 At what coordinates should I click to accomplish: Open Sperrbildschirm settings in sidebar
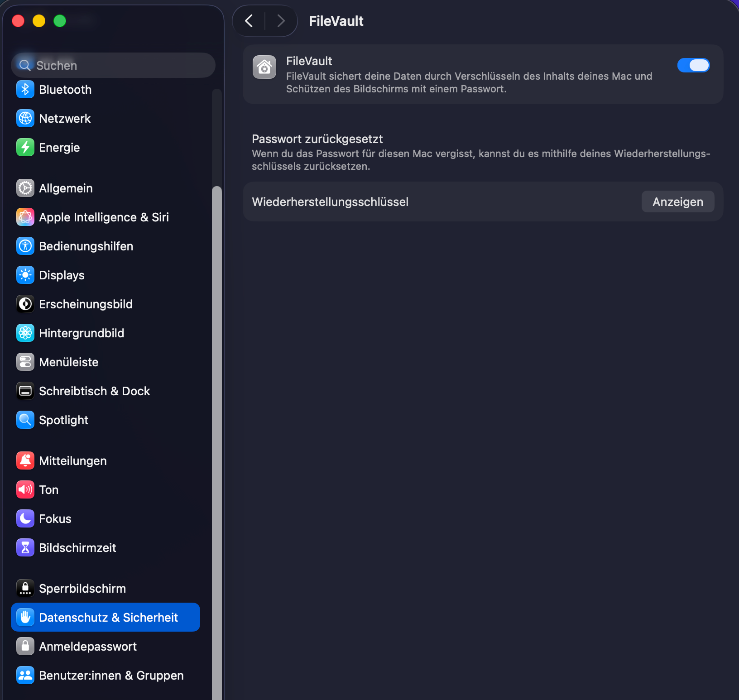(82, 589)
